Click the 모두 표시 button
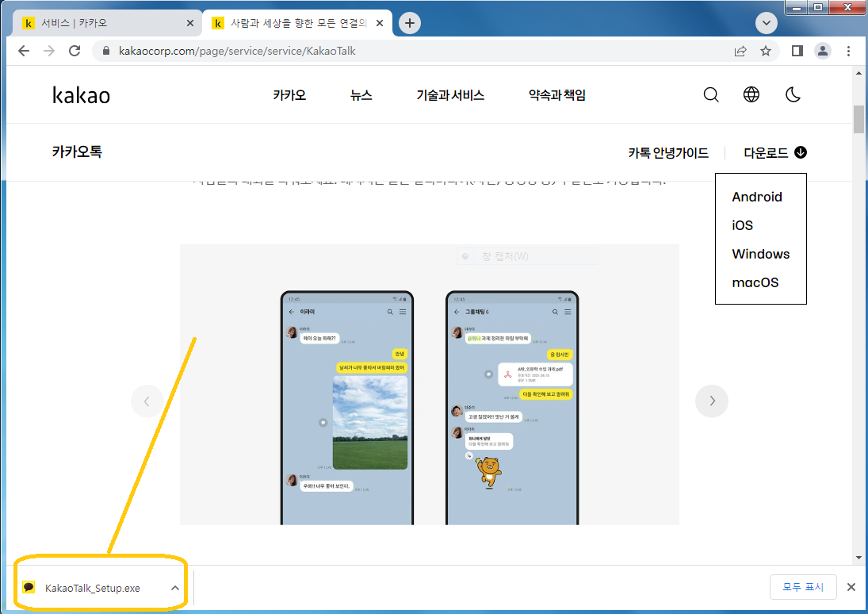 coord(803,587)
